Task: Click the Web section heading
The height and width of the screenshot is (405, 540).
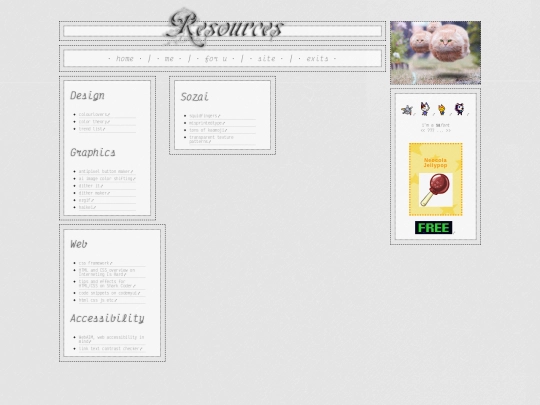Action: [79, 244]
